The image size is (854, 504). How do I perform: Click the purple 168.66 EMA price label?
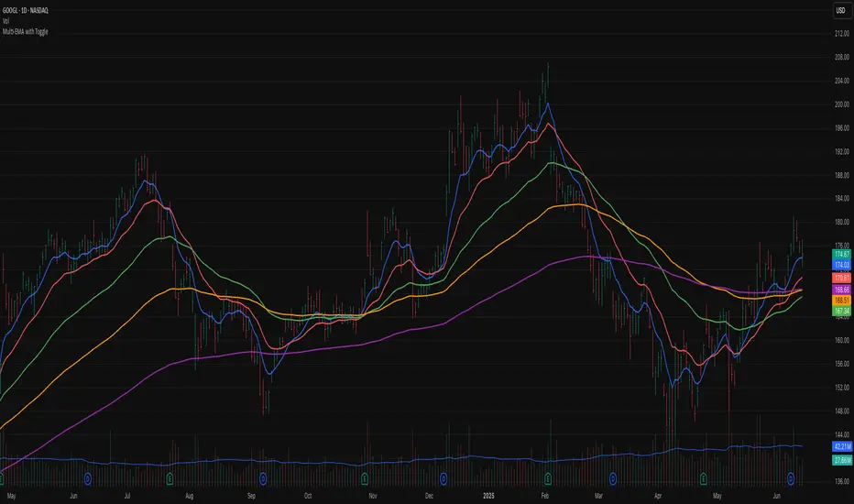841,290
